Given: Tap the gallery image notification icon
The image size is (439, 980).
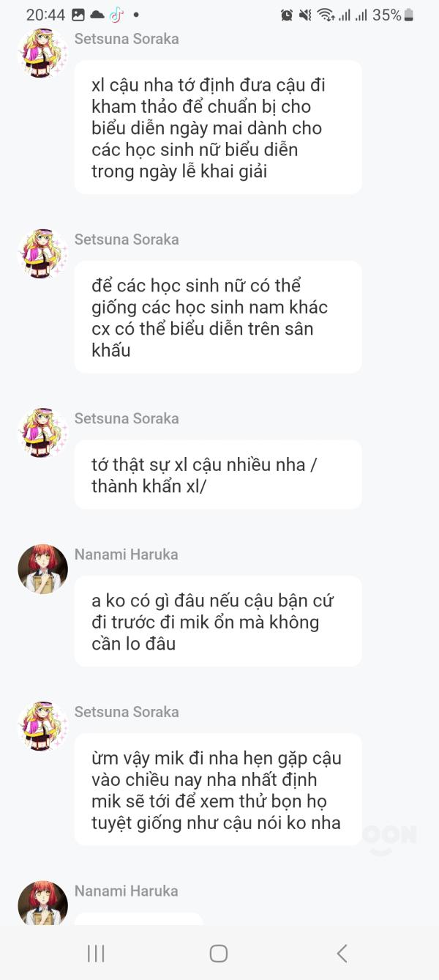Looking at the screenshot, I should (x=78, y=15).
